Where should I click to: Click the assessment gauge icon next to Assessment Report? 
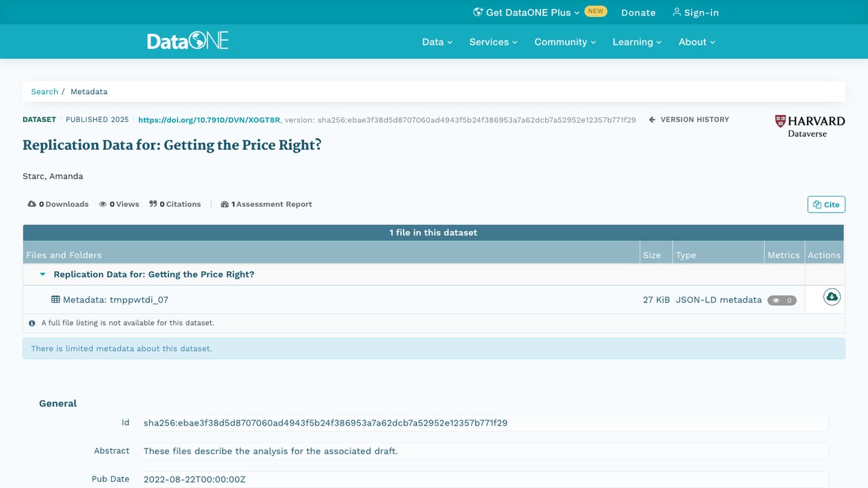(x=224, y=204)
